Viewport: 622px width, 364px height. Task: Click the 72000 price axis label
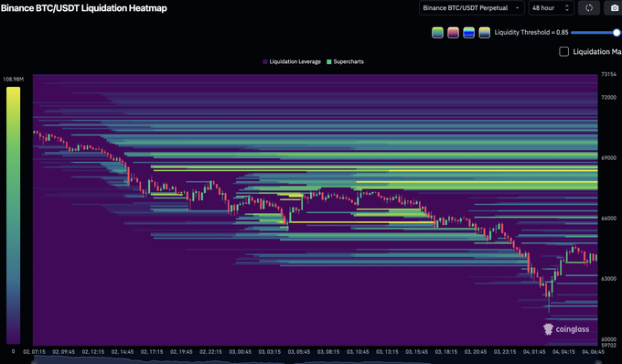(x=608, y=97)
